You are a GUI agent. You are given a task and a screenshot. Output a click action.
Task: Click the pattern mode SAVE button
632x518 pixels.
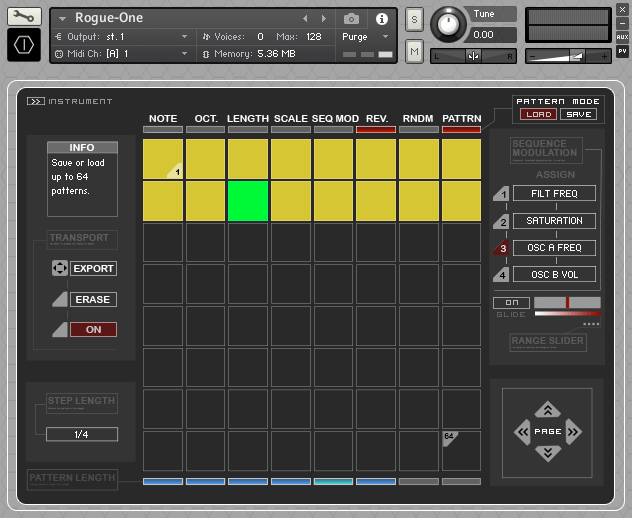578,114
